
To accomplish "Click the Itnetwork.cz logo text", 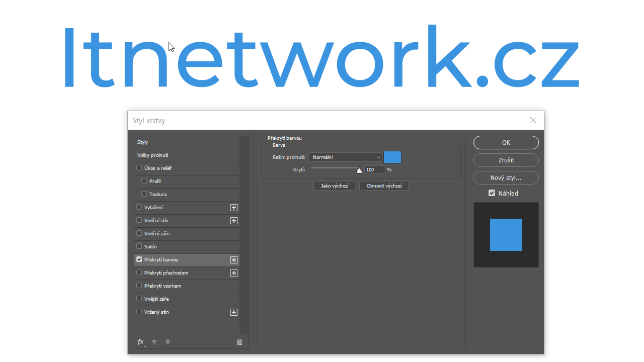I will click(x=322, y=56).
